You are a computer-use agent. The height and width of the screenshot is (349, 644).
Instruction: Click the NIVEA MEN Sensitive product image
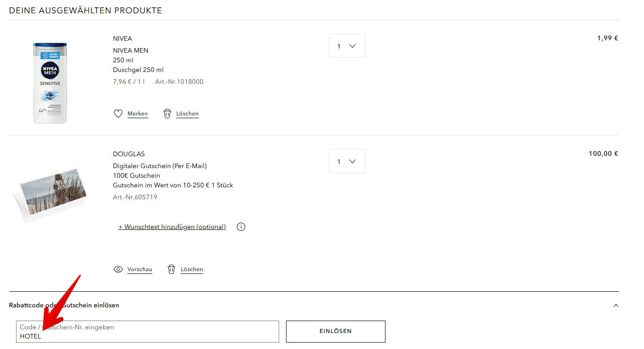(x=50, y=82)
